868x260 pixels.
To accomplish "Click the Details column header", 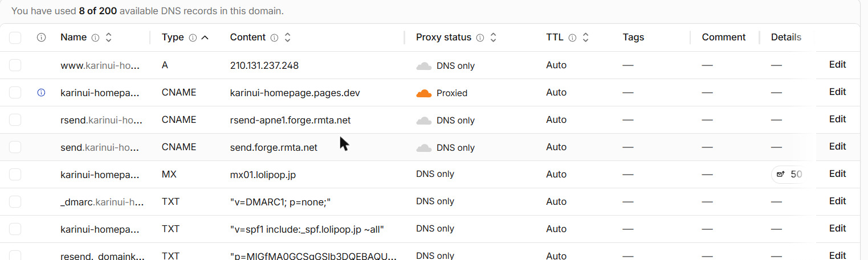I will [x=786, y=38].
